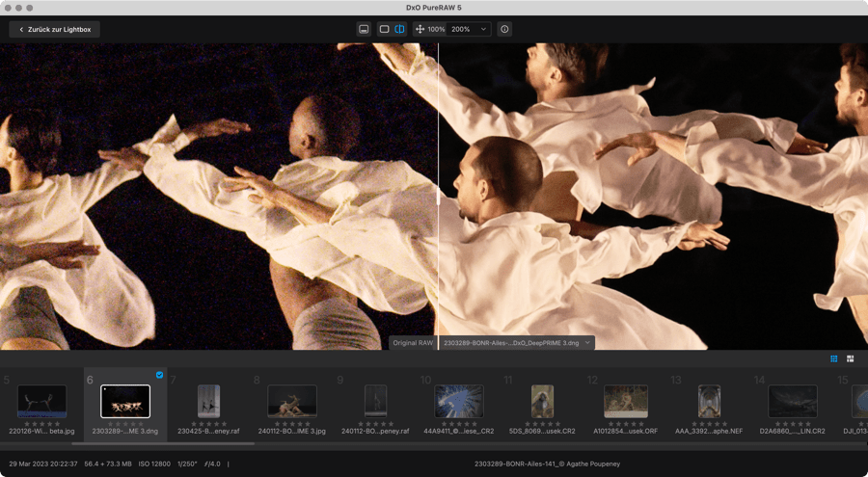The width and height of the screenshot is (868, 477).
Task: Toggle the filmstrip panel icon
Action: click(364, 29)
